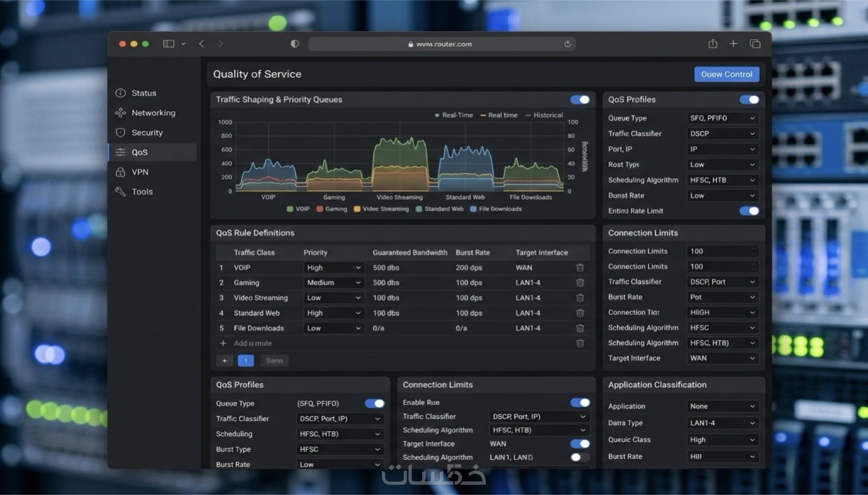
Task: Go forward with the browser forward arrow
Action: [221, 44]
